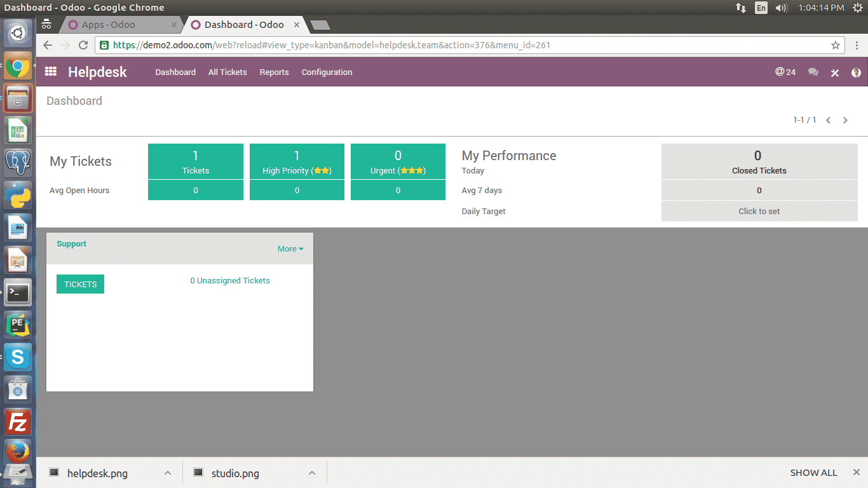Open the 0 Unassigned Tickets link
Screen dimensions: 868x488
coord(230,280)
